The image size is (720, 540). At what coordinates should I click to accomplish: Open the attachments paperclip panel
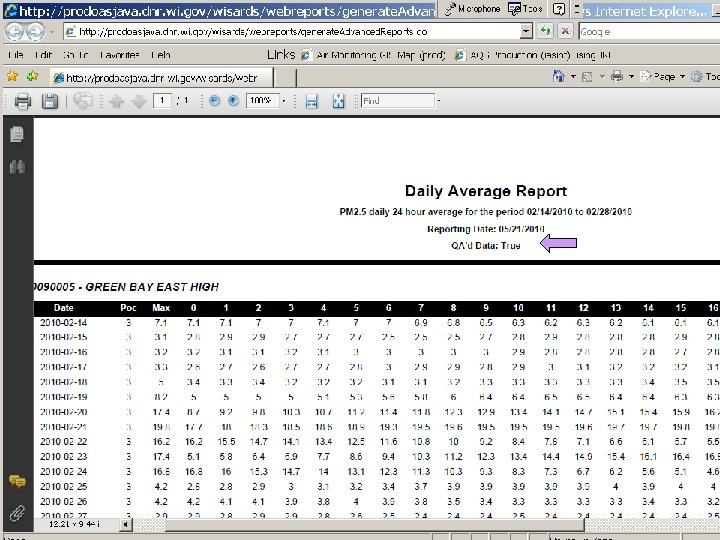17,513
